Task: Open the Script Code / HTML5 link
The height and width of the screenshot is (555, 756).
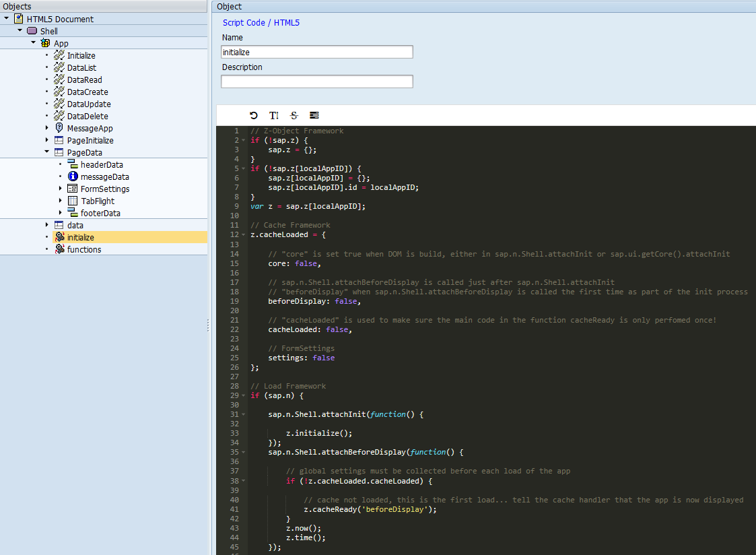Action: click(x=261, y=22)
